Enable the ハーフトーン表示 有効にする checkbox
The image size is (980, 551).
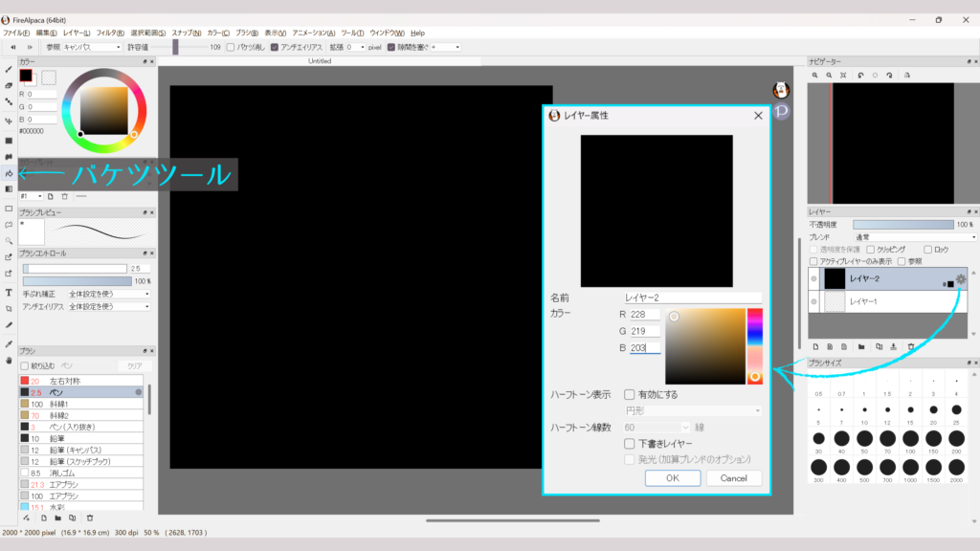coord(630,393)
